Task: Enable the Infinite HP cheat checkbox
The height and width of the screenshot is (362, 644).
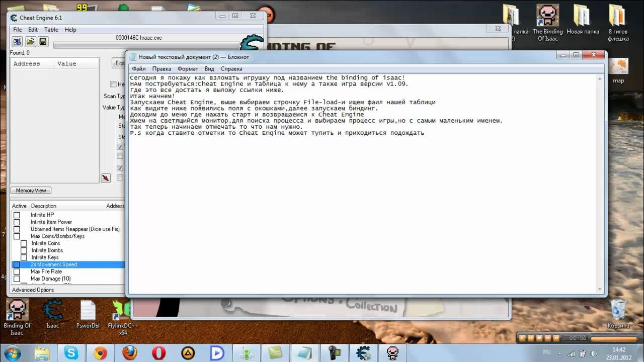Action: click(x=17, y=215)
